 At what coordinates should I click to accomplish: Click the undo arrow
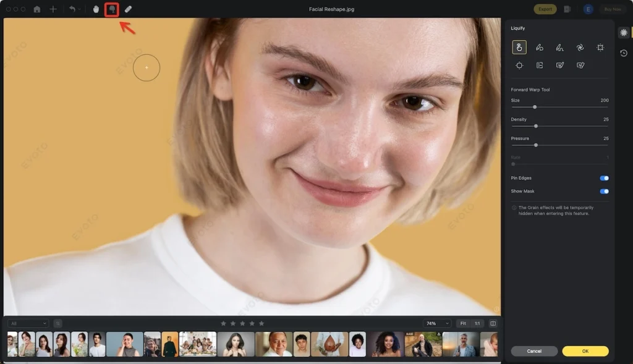pos(72,9)
